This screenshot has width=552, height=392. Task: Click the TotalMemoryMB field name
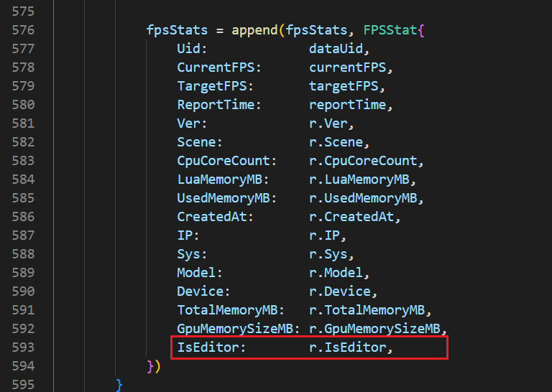(x=227, y=310)
